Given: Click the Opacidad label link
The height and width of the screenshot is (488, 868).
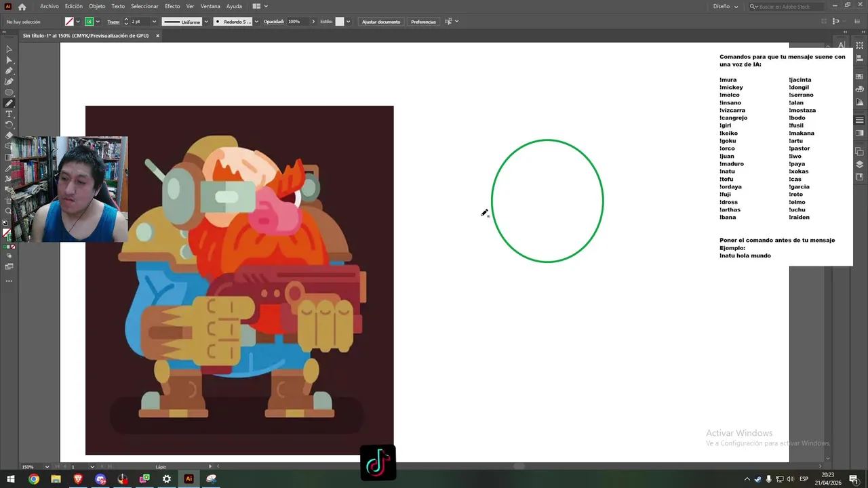Looking at the screenshot, I should coord(274,22).
